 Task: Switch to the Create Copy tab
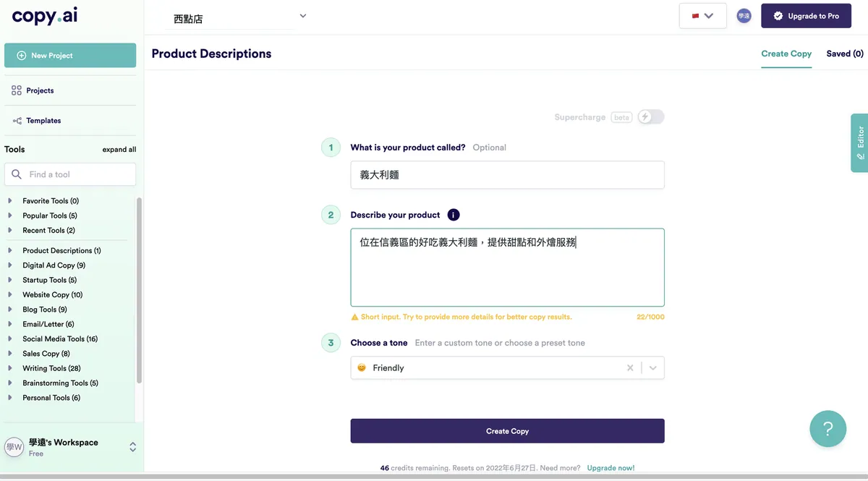(786, 54)
